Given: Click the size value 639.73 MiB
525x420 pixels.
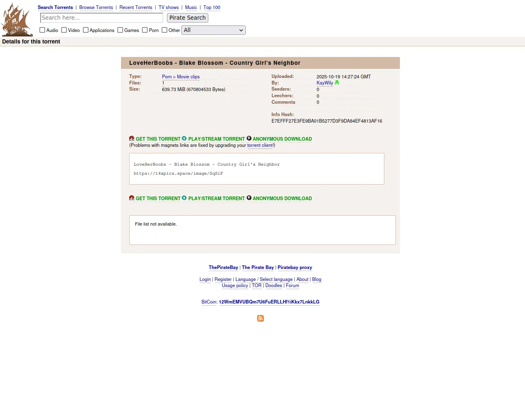Looking at the screenshot, I should pos(194,89).
